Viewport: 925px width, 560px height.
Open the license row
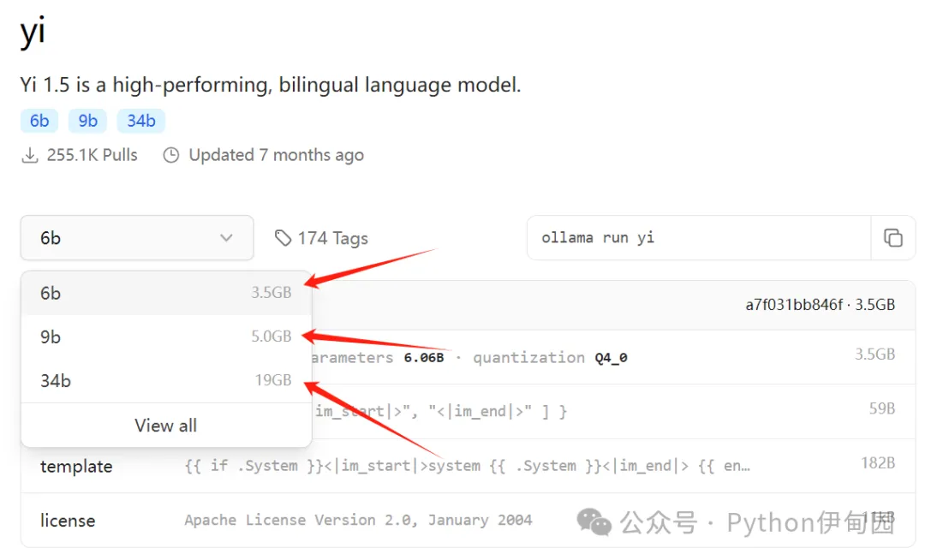[x=468, y=520]
